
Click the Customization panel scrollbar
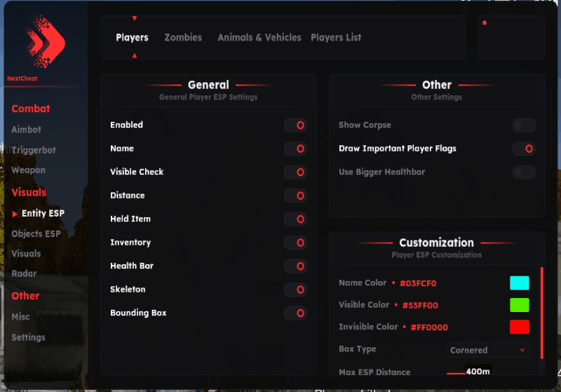pos(541,312)
